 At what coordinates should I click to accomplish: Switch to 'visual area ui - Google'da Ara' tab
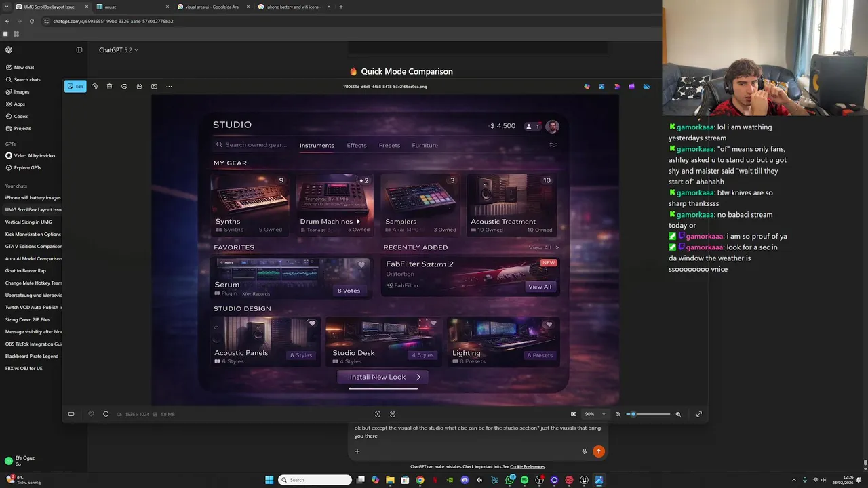coord(213,7)
